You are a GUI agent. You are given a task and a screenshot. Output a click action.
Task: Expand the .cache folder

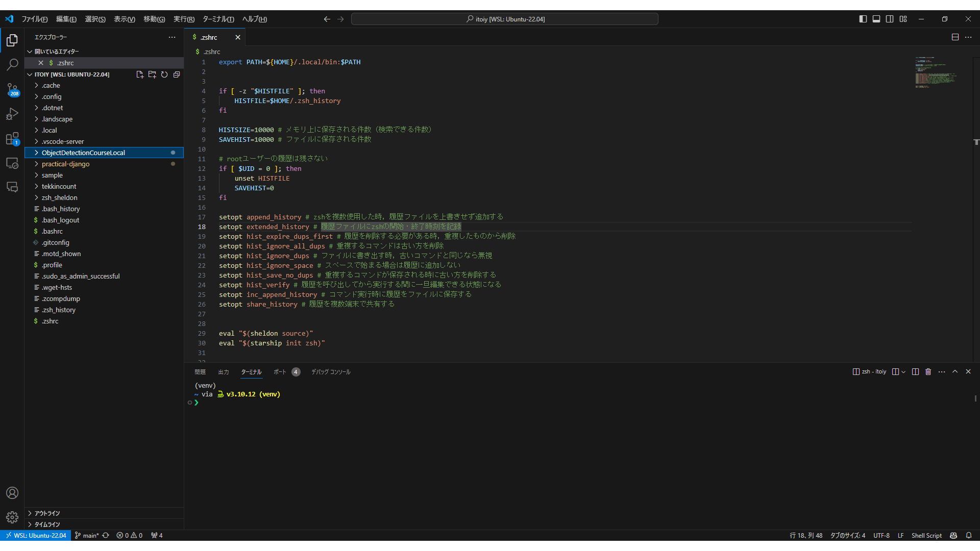coord(104,86)
